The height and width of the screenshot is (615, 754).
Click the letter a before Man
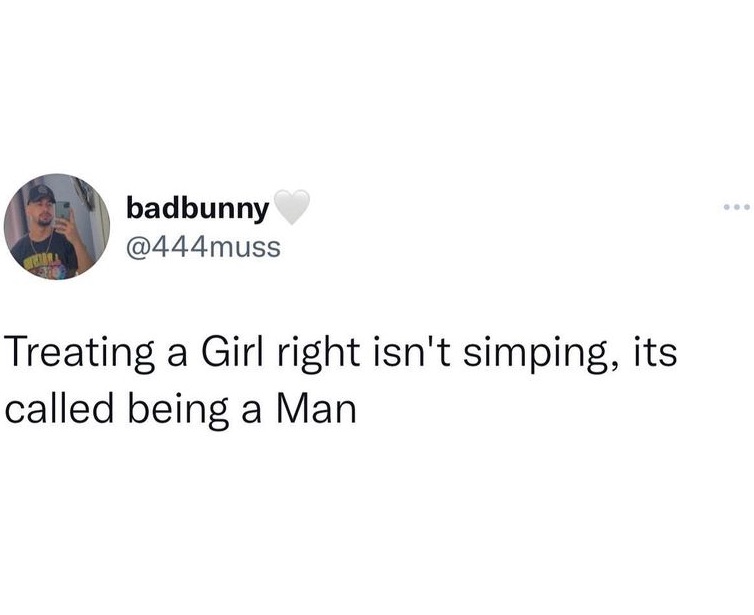click(x=251, y=414)
